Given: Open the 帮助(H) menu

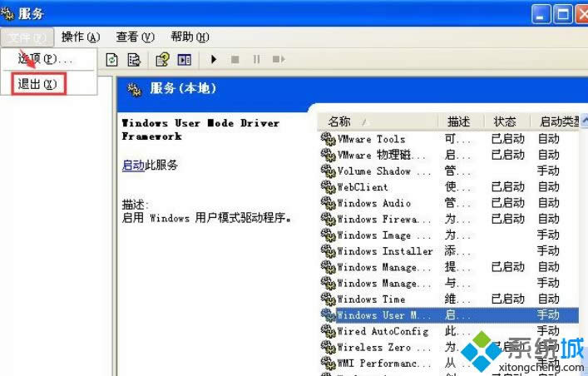Looking at the screenshot, I should [190, 37].
